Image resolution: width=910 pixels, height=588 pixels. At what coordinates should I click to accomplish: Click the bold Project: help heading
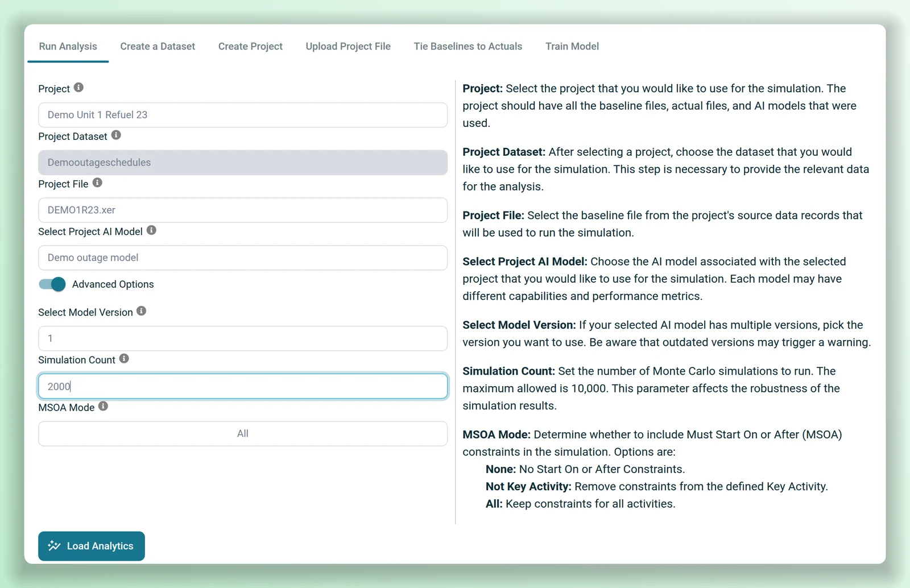click(482, 89)
